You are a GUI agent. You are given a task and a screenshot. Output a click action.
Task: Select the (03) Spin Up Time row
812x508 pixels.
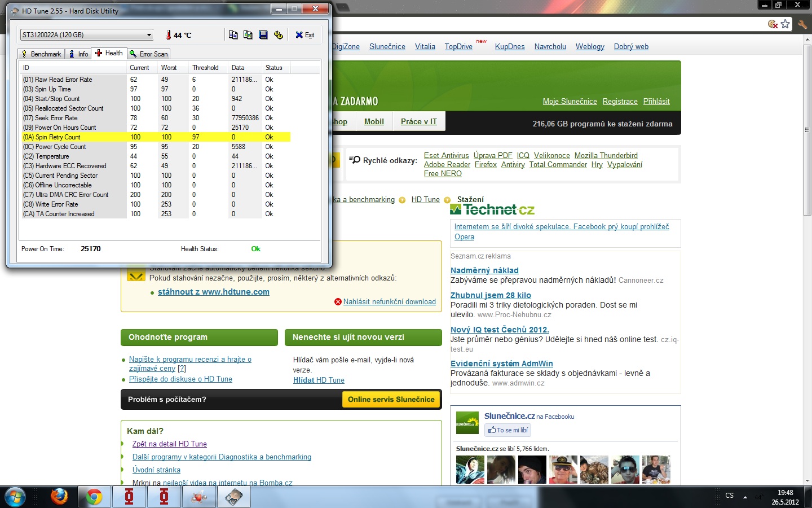click(x=155, y=89)
